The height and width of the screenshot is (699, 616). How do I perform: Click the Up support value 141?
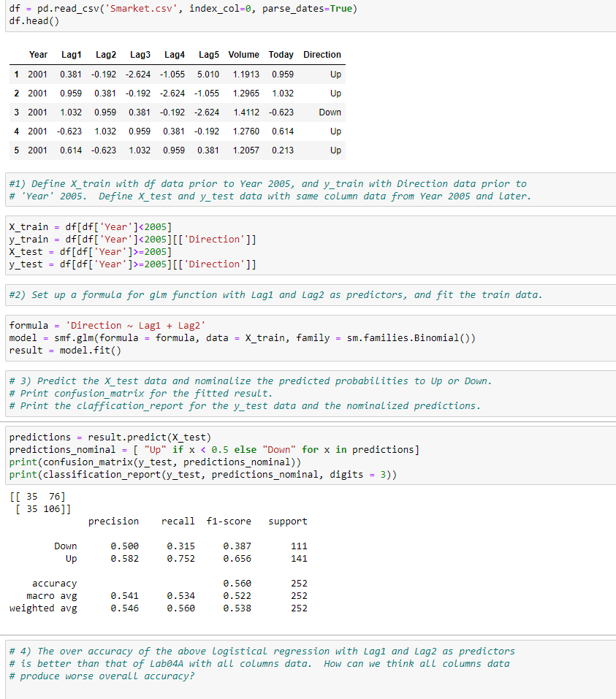(x=300, y=559)
